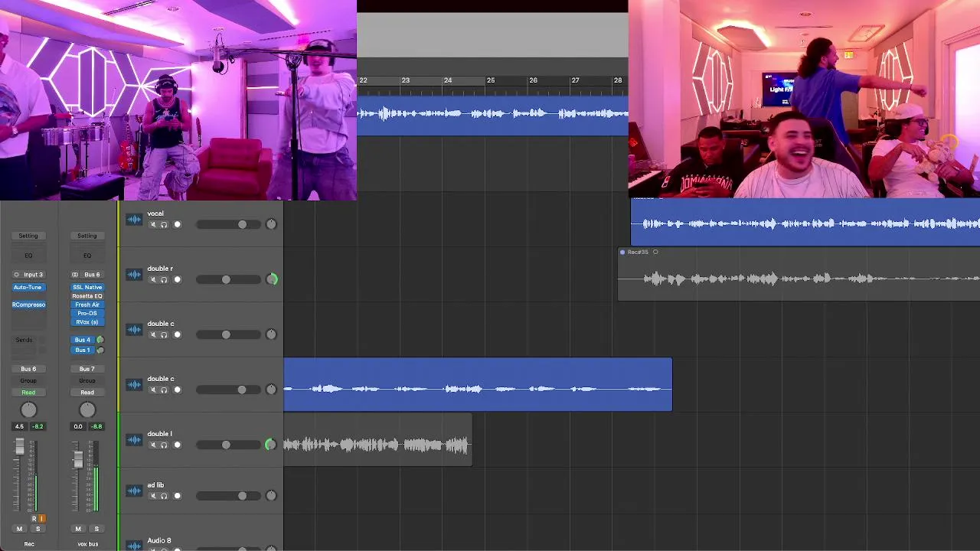Open the Pro-DS plug-in

(x=87, y=314)
